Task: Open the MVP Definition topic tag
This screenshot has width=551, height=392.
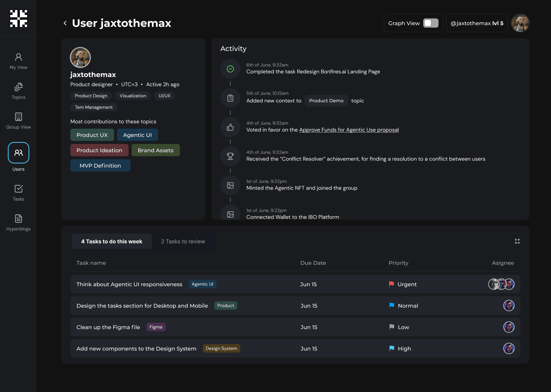Action: coord(100,165)
